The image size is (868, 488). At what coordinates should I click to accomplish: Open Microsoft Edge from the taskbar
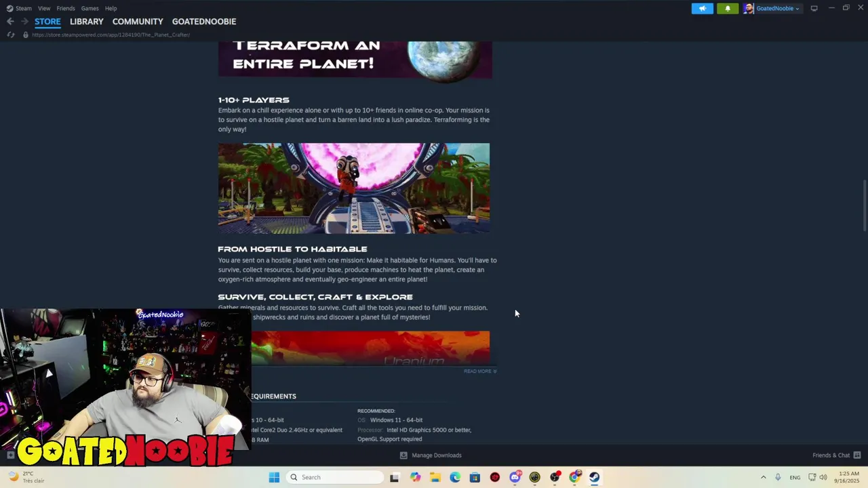point(455,477)
